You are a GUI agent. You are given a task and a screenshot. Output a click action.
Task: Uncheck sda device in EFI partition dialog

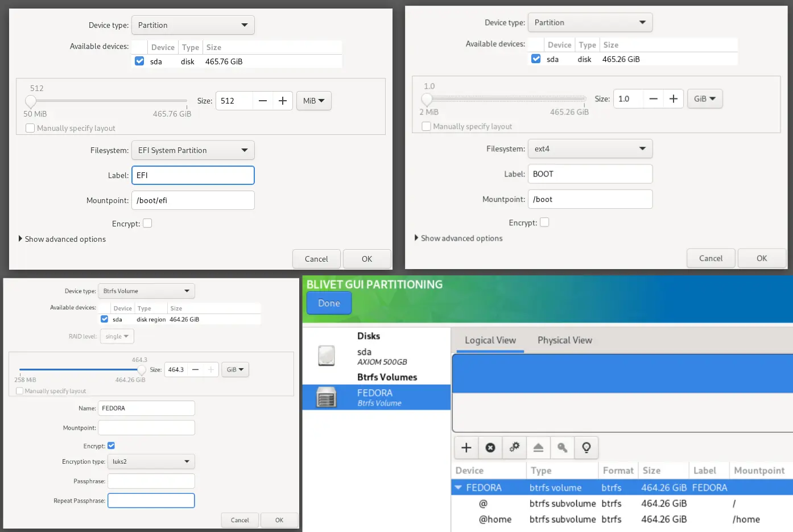click(139, 61)
